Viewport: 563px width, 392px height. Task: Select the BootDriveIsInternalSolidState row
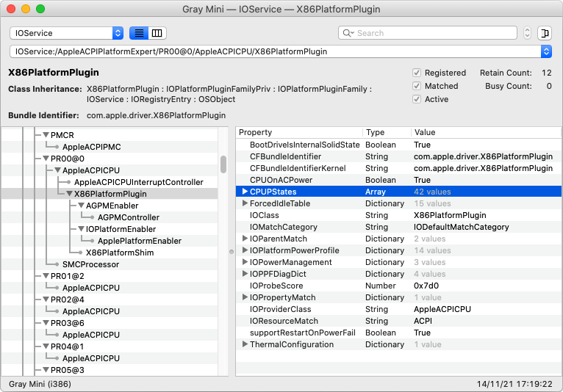coord(398,145)
